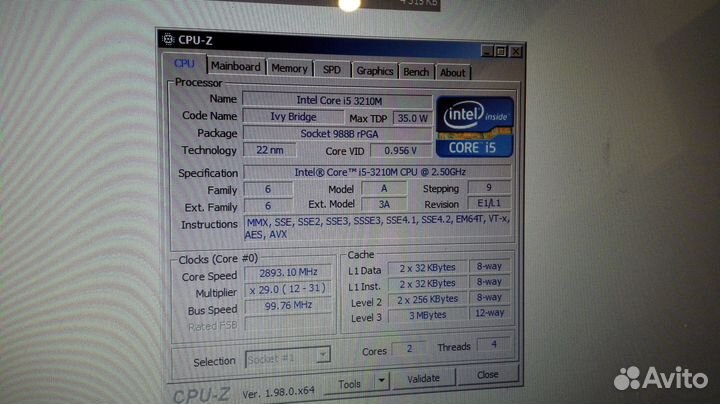This screenshot has width=720, height=404.
Task: Click the Bus Speed value 99.76 MHz
Action: (x=288, y=306)
